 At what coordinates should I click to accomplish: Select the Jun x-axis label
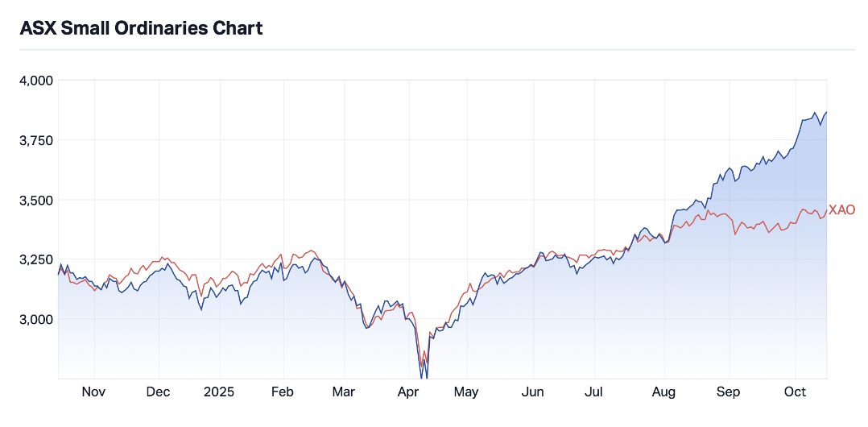pyautogui.click(x=533, y=392)
